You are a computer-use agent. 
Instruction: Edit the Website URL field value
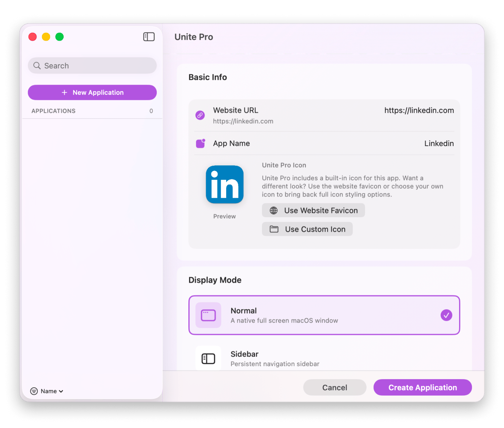point(419,111)
